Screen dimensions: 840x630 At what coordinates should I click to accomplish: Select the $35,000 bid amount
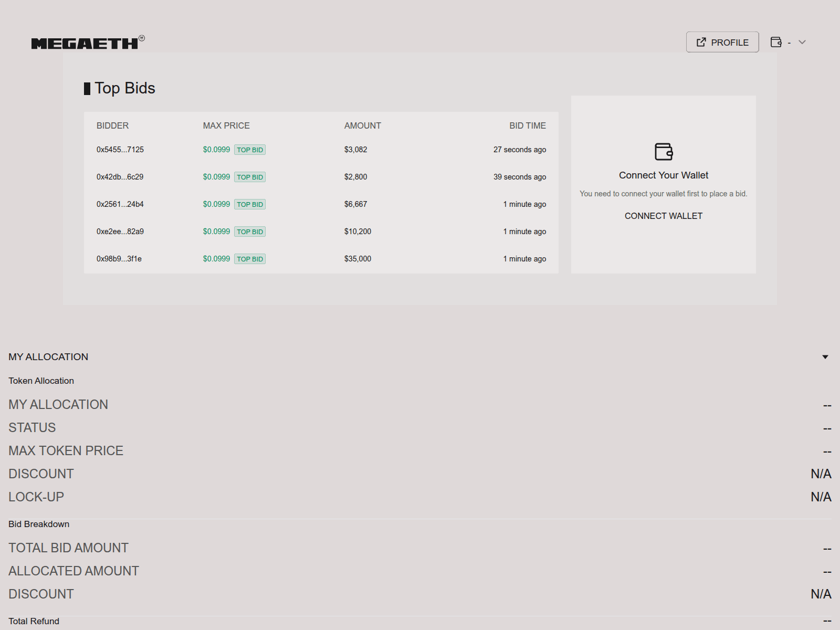point(358,259)
